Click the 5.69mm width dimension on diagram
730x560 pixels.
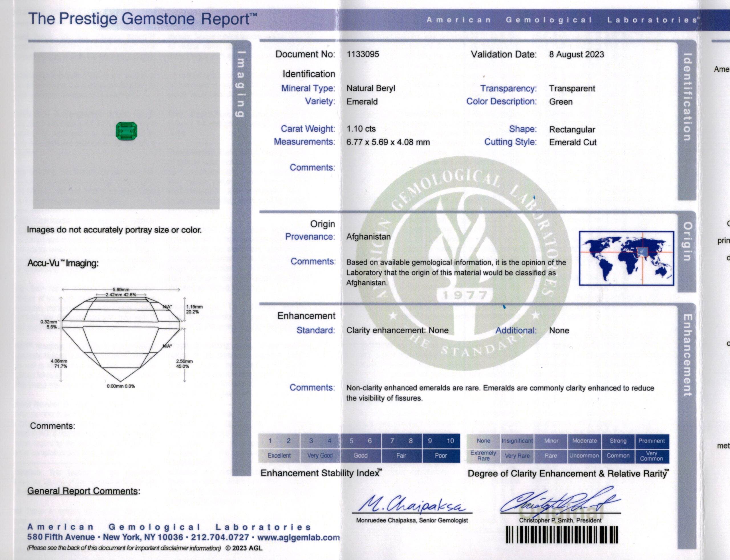tap(121, 290)
